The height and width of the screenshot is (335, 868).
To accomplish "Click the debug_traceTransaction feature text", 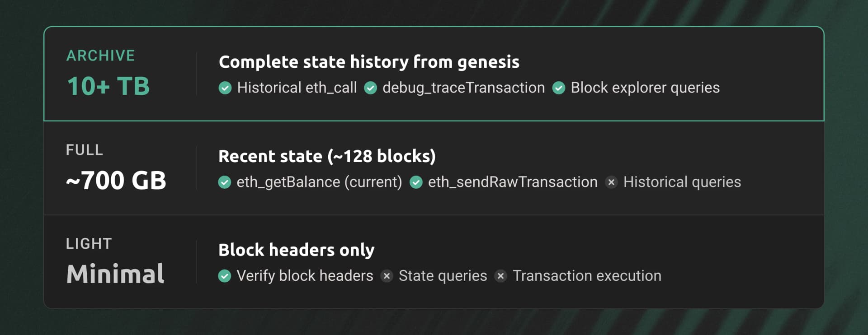I will coord(463,88).
